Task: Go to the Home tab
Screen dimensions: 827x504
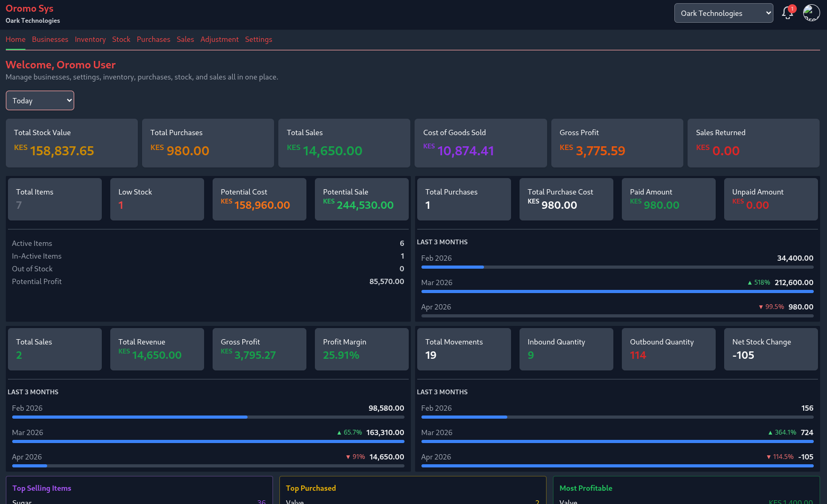Action: pos(15,39)
